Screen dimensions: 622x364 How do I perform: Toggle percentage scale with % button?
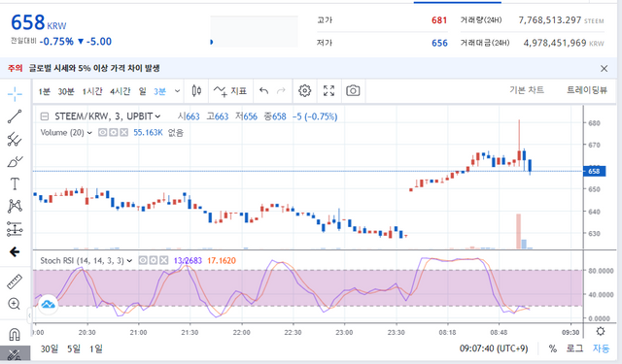tap(553, 348)
